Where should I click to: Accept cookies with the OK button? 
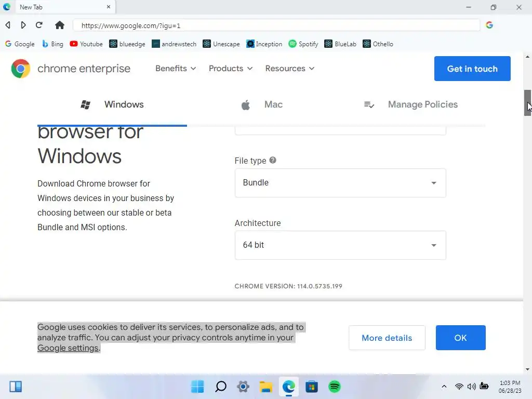[x=460, y=338]
